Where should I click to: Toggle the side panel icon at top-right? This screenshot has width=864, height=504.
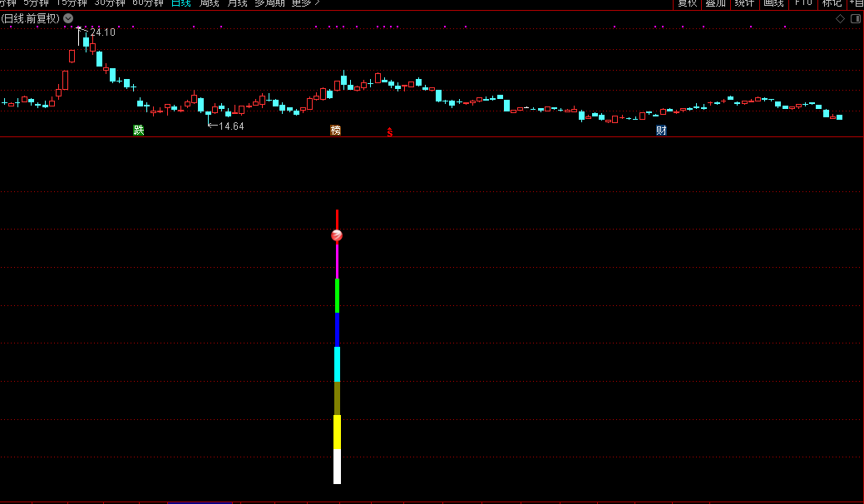point(854,18)
